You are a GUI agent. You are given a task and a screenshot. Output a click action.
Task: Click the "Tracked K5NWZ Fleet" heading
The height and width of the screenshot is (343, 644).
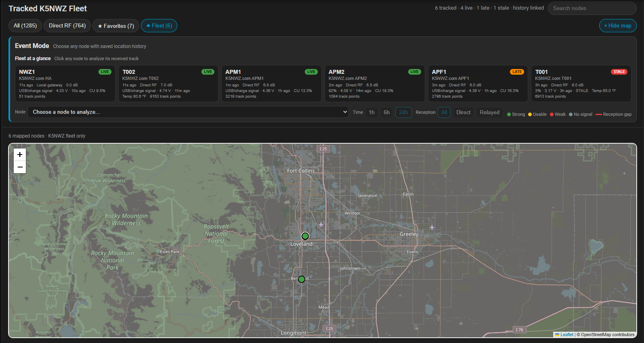48,8
